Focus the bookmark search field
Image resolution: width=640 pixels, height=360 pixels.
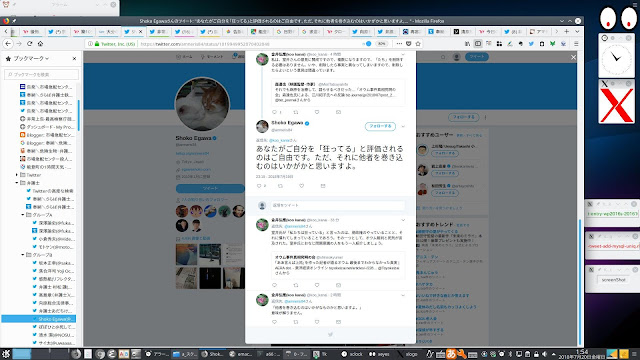pos(41,74)
